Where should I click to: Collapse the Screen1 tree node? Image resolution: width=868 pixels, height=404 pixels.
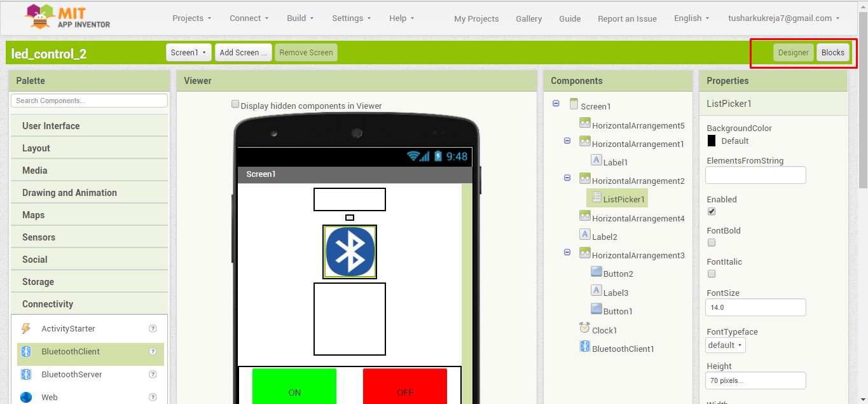tap(556, 104)
